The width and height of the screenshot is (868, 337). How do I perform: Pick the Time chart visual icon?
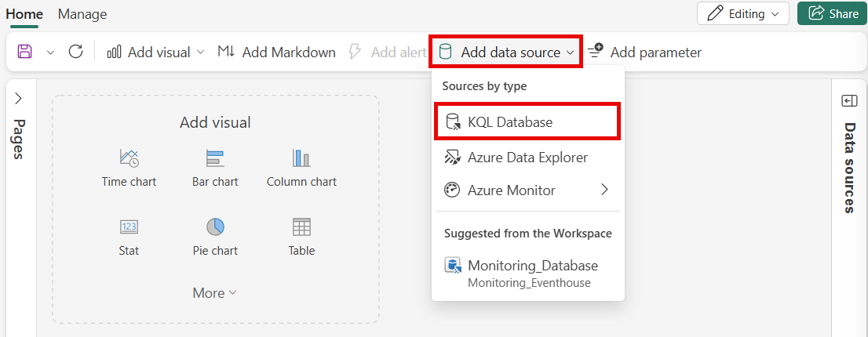[129, 158]
